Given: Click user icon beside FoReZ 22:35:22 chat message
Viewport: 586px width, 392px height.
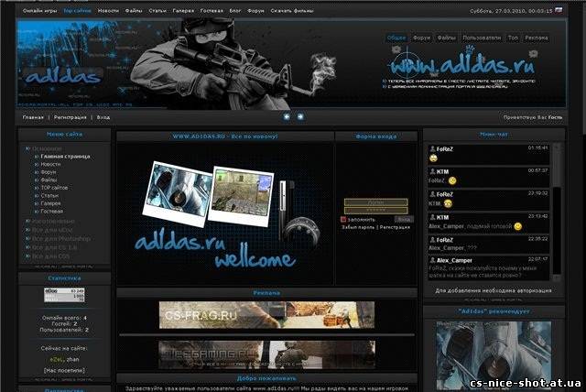Looking at the screenshot, I should 432,240.
